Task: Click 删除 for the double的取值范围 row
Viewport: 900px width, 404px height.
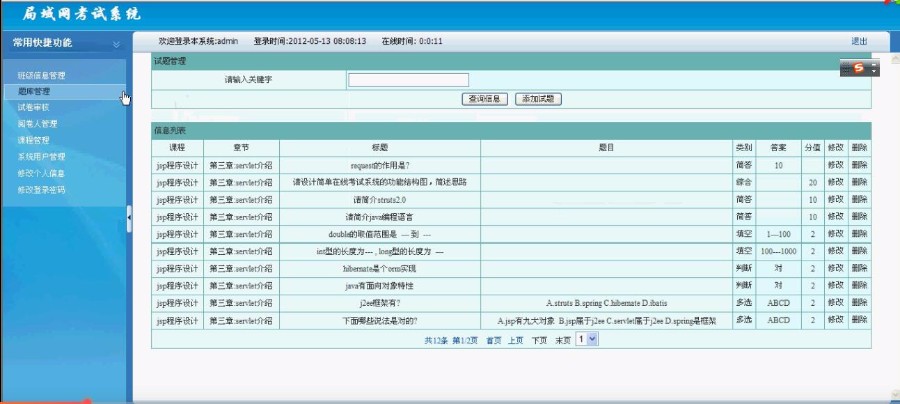Action: tap(859, 234)
